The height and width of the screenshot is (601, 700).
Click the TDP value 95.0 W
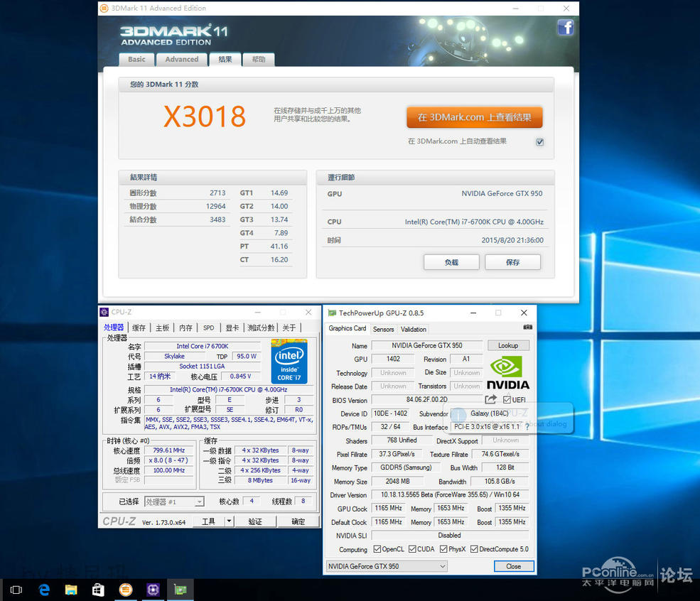[x=247, y=356]
